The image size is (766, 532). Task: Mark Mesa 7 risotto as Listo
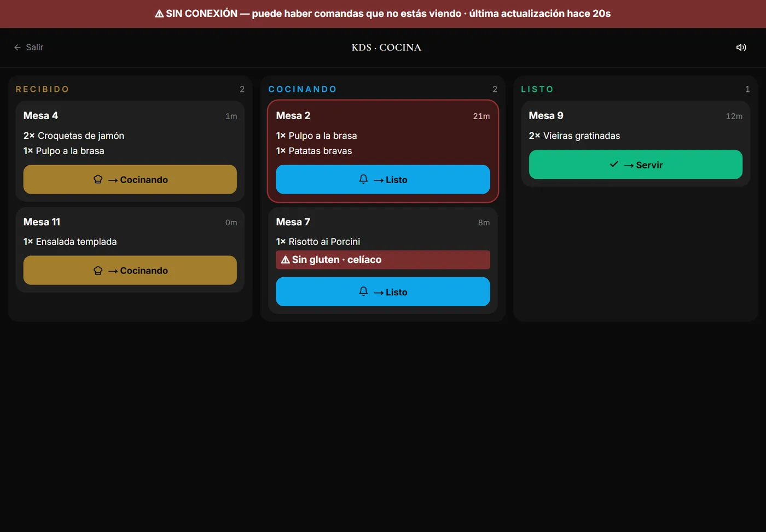click(x=383, y=291)
